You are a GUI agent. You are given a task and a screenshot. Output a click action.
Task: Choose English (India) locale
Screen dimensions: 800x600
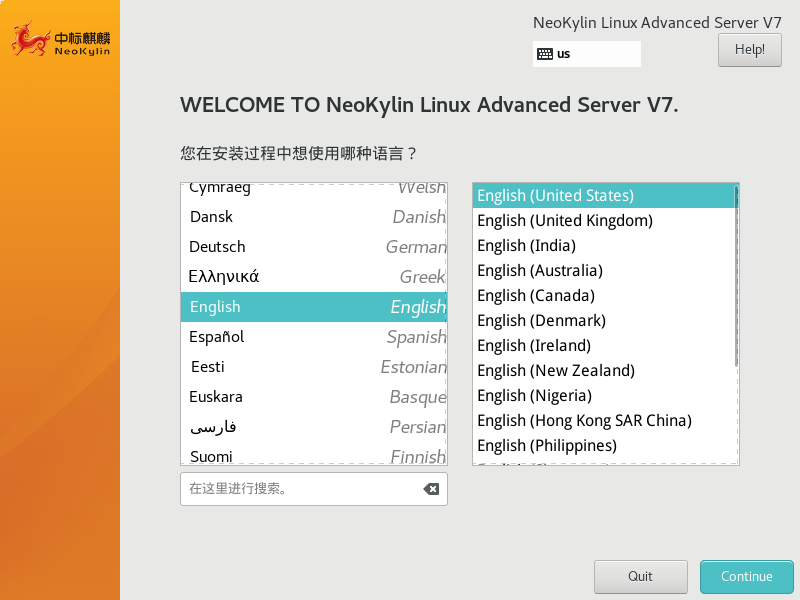coord(604,245)
